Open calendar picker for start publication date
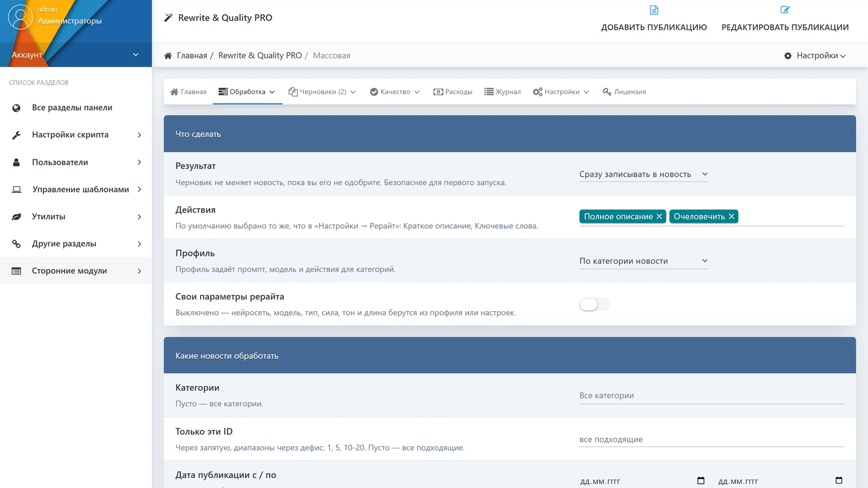 pyautogui.click(x=700, y=480)
